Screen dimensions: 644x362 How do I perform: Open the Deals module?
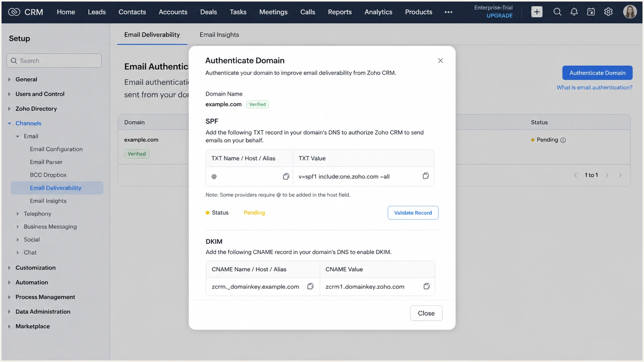click(x=208, y=12)
